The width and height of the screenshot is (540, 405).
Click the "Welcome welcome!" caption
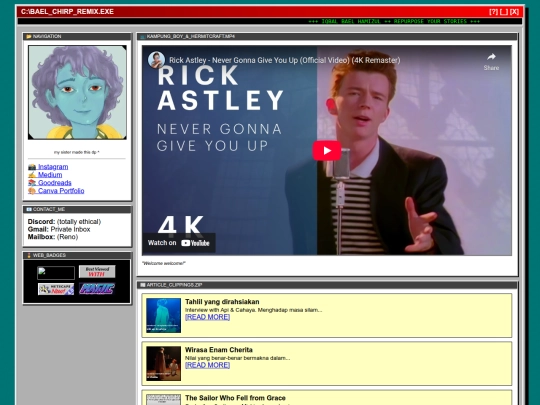tap(164, 263)
